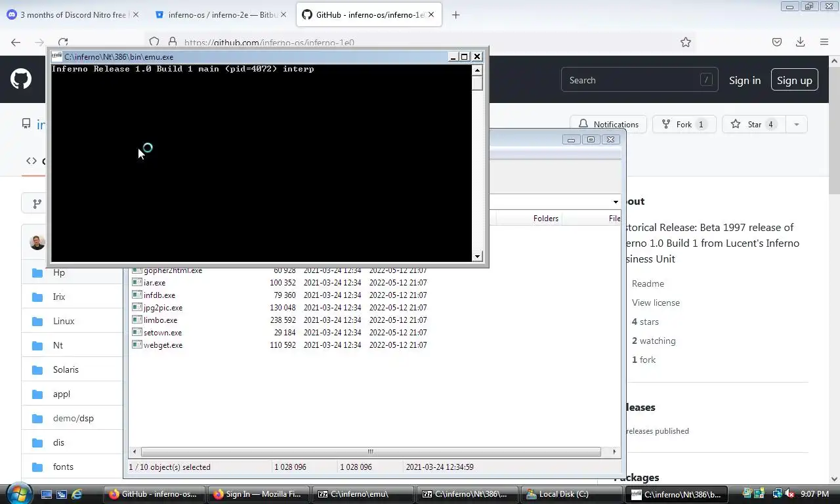Select setown.exe in file list

[x=163, y=333]
